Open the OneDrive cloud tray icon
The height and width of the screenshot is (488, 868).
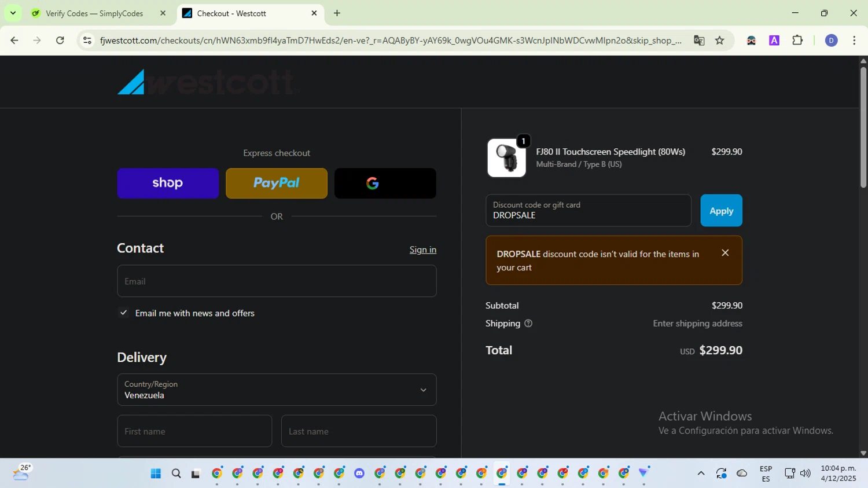(x=742, y=474)
